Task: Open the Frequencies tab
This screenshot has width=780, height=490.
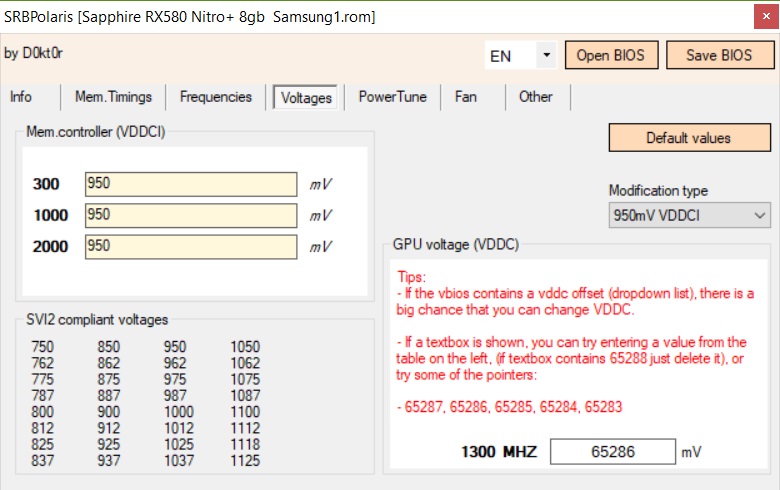Action: pyautogui.click(x=216, y=97)
